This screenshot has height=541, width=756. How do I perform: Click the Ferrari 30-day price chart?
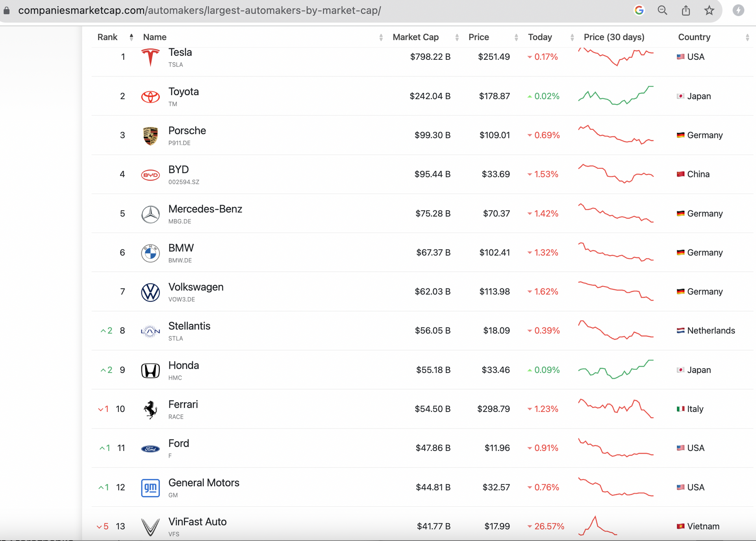pyautogui.click(x=616, y=409)
